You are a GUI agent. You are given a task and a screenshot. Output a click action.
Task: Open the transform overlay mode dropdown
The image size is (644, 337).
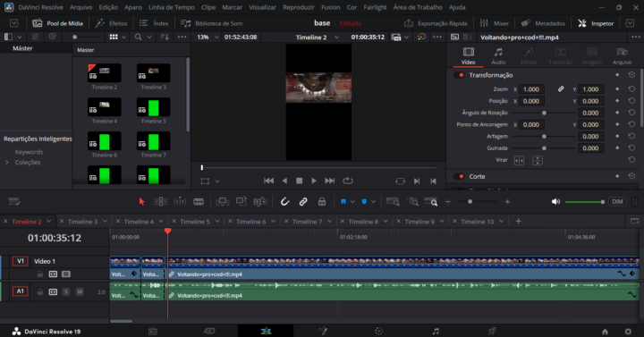217,181
